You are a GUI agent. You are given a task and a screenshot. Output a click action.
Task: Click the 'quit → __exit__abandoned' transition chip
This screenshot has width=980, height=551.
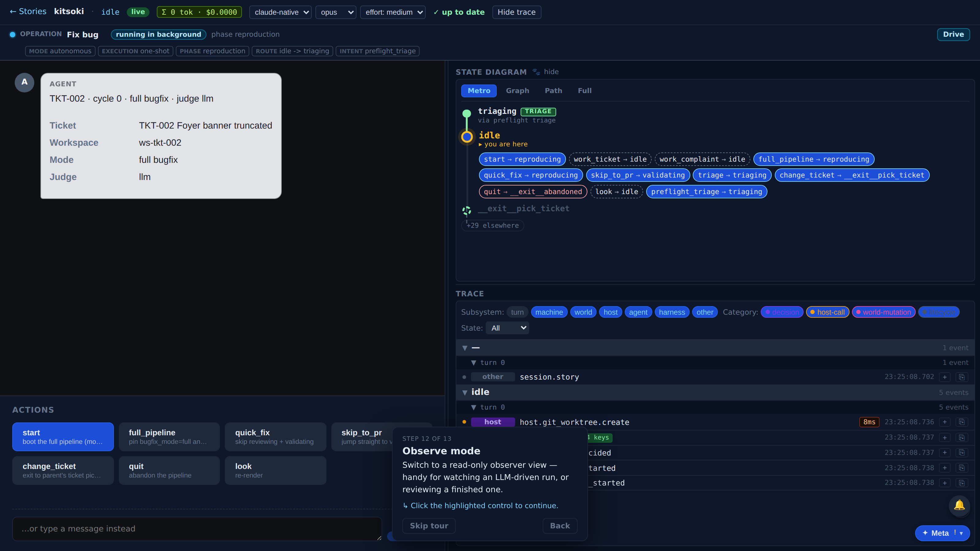533,192
